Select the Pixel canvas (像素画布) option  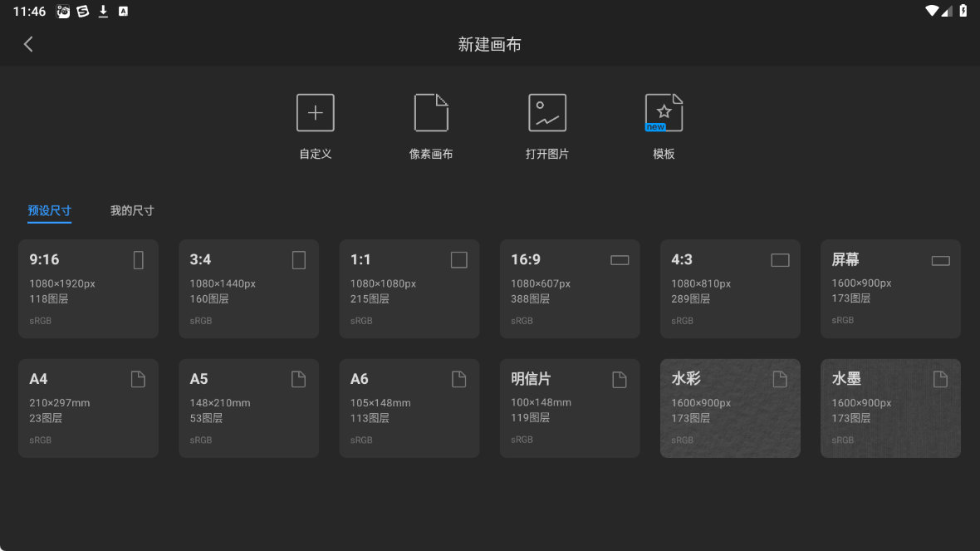[x=431, y=125]
